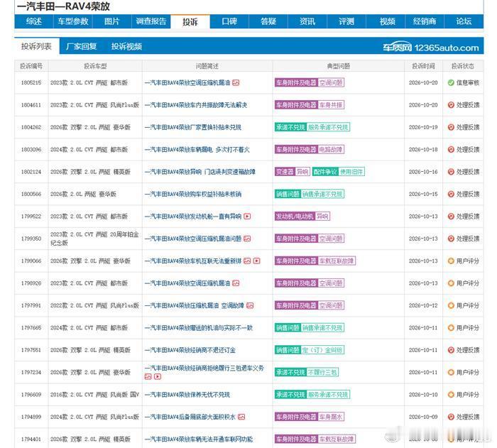This screenshot has height=448, width=497.
Task: Open complaint about 经销商不退还订金
Action: point(190,350)
